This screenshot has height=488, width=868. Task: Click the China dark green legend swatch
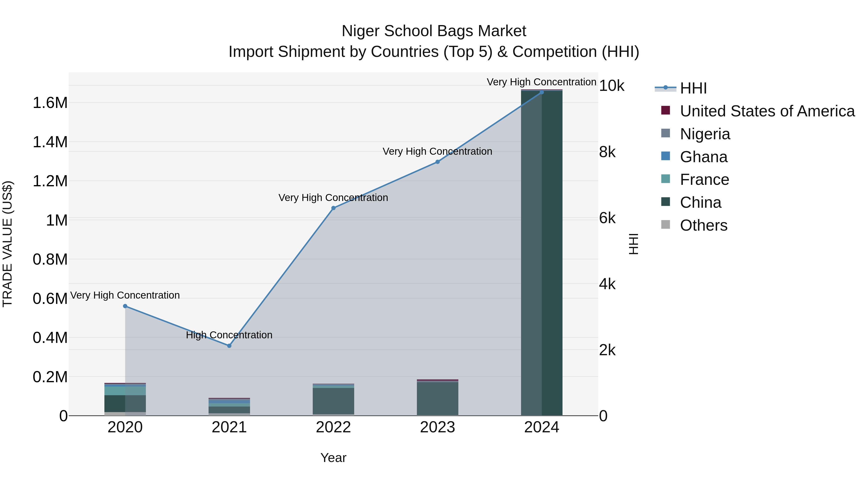pos(665,201)
